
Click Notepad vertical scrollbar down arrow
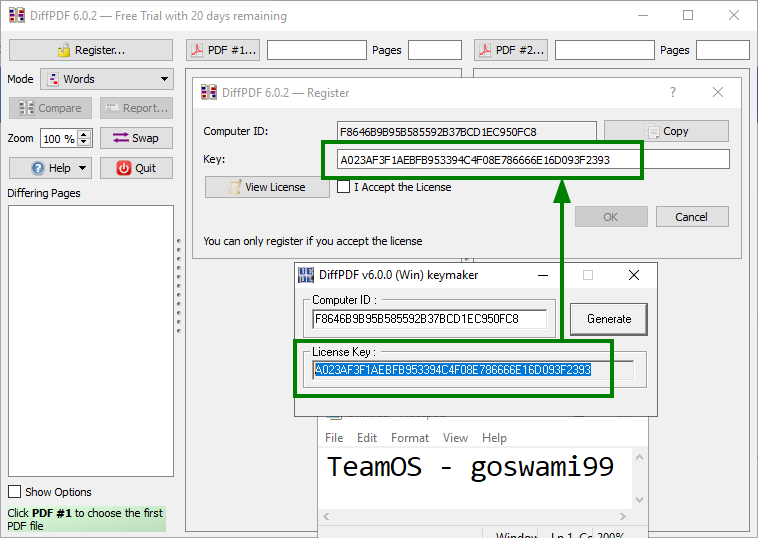pyautogui.click(x=640, y=500)
